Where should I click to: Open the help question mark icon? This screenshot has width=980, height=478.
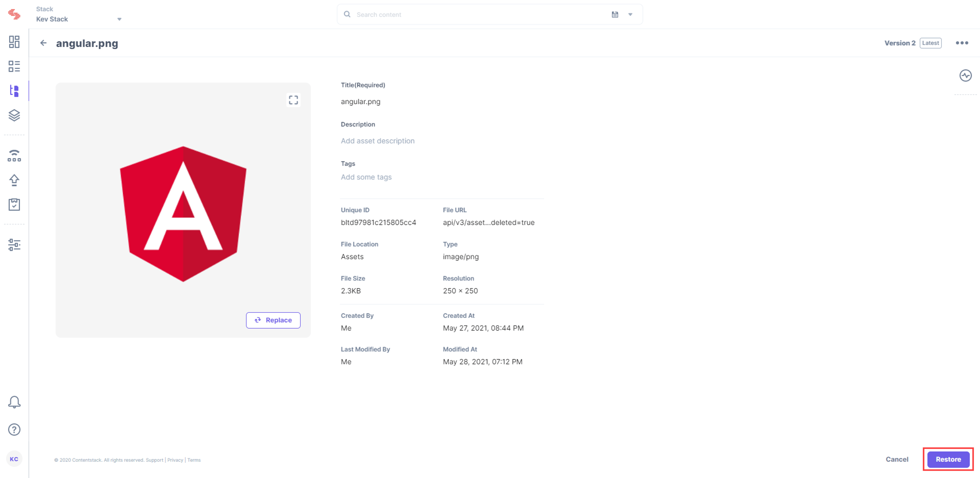pyautogui.click(x=14, y=429)
